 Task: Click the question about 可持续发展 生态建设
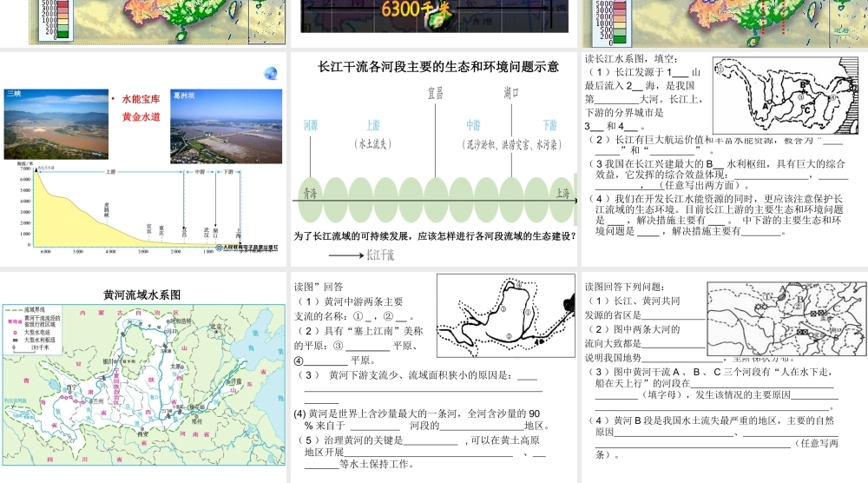(435, 236)
